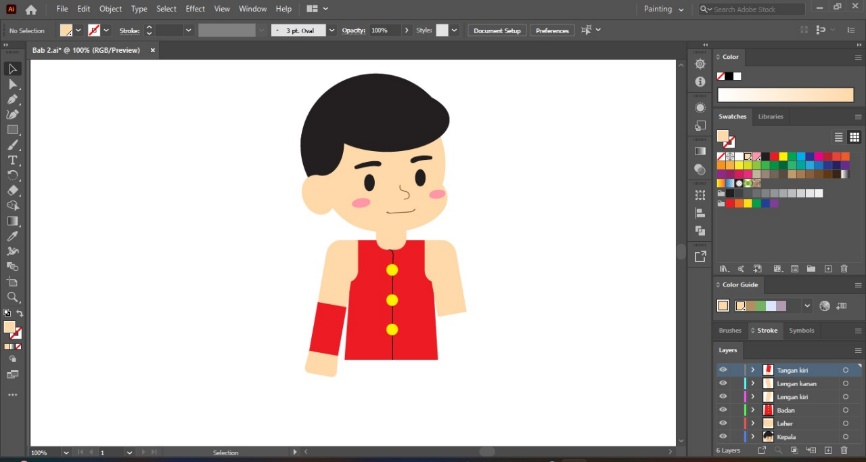Select the Rotate tool
Viewport: 866px width, 462px height.
click(12, 176)
